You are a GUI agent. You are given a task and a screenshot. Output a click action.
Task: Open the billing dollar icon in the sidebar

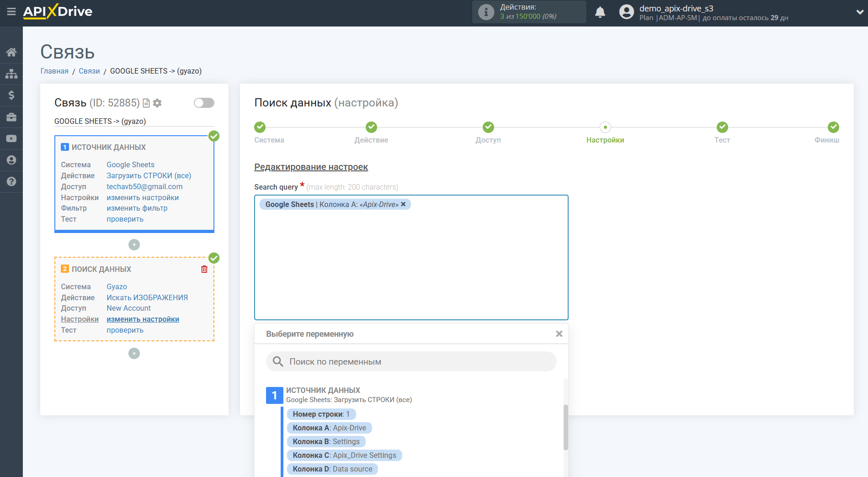tap(11, 95)
